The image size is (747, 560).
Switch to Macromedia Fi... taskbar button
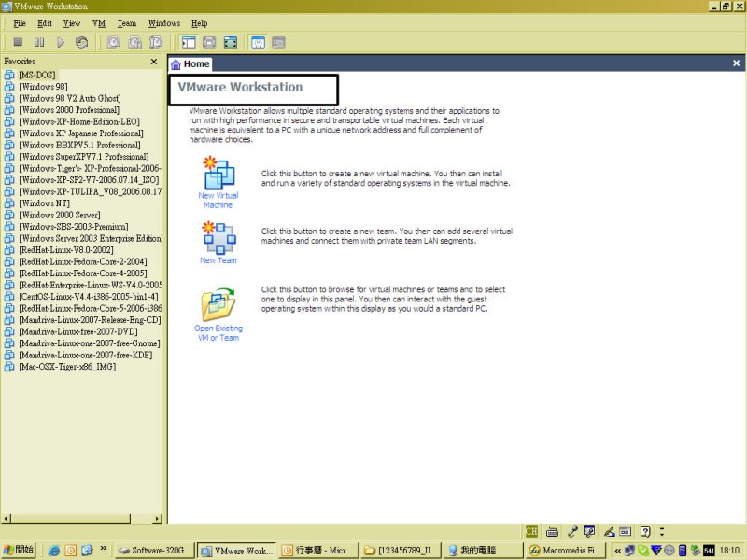coord(565,551)
